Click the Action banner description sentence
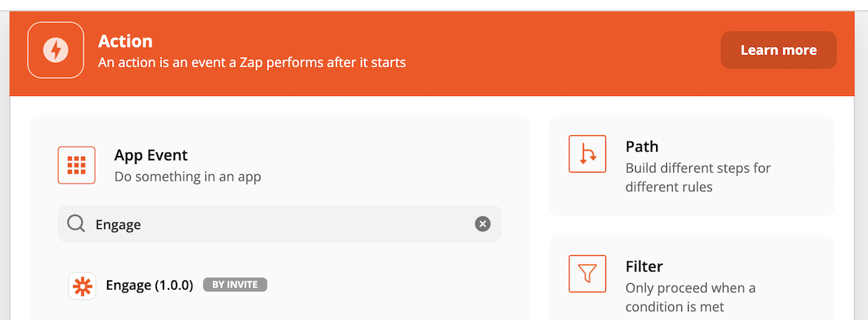868x320 pixels. pyautogui.click(x=252, y=63)
